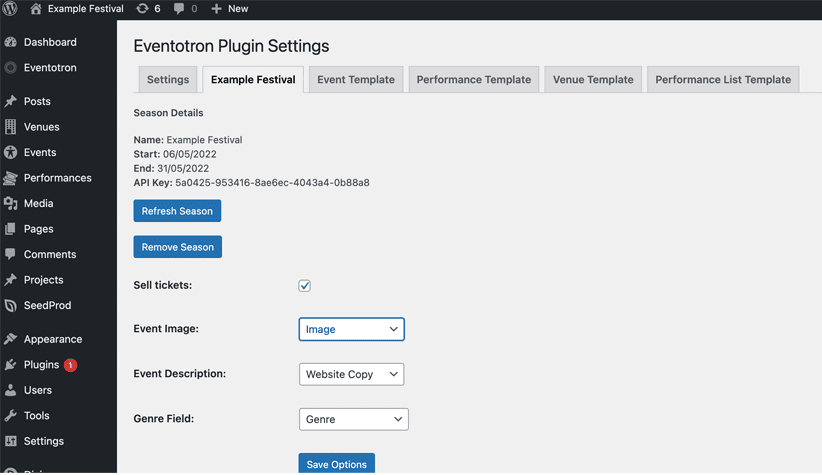Open the Venue Template tab
Viewport: 822px width, 475px height.
pos(593,80)
